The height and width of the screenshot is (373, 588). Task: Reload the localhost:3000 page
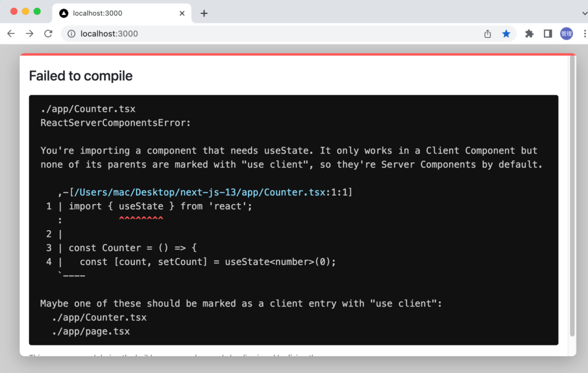[48, 33]
